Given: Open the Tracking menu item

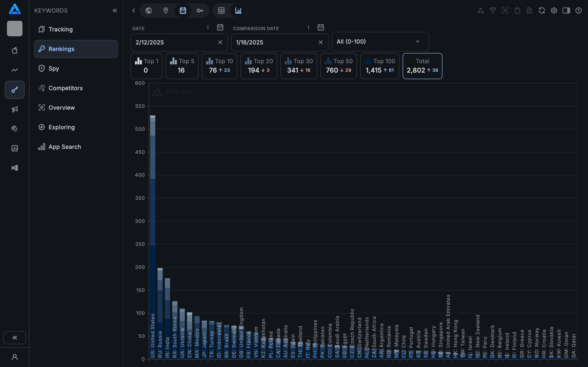Looking at the screenshot, I should [60, 29].
